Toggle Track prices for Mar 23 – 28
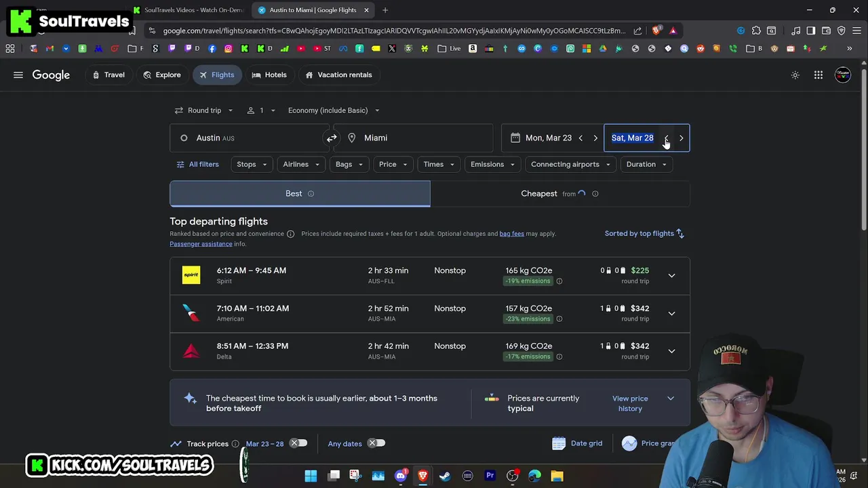 pyautogui.click(x=298, y=443)
